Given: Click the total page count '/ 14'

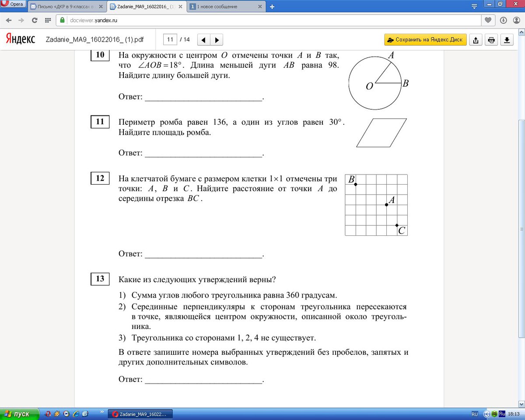Looking at the screenshot, I should [185, 39].
